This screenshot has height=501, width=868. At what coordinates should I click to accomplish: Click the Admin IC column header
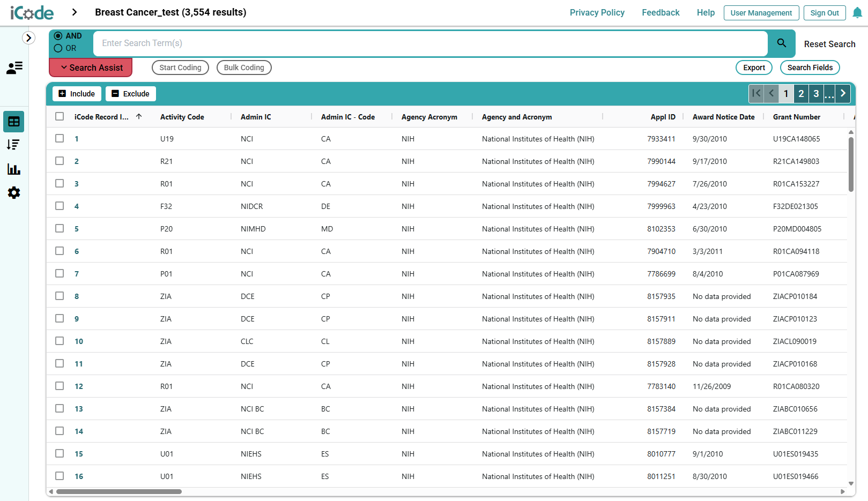[x=256, y=117]
